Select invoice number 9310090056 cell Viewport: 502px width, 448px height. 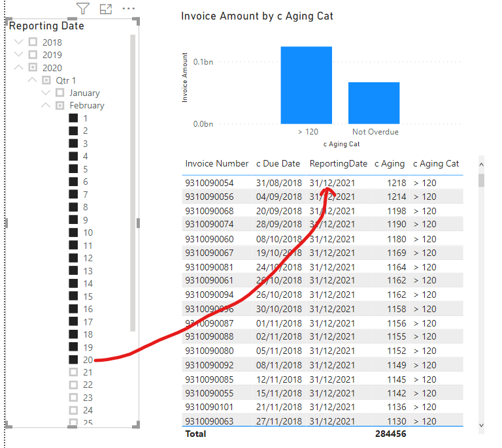pyautogui.click(x=209, y=197)
